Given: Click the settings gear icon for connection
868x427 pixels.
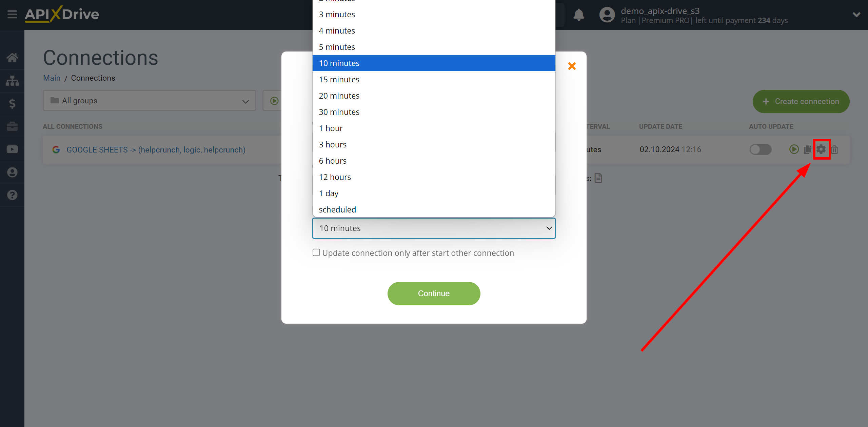Looking at the screenshot, I should [x=822, y=149].
